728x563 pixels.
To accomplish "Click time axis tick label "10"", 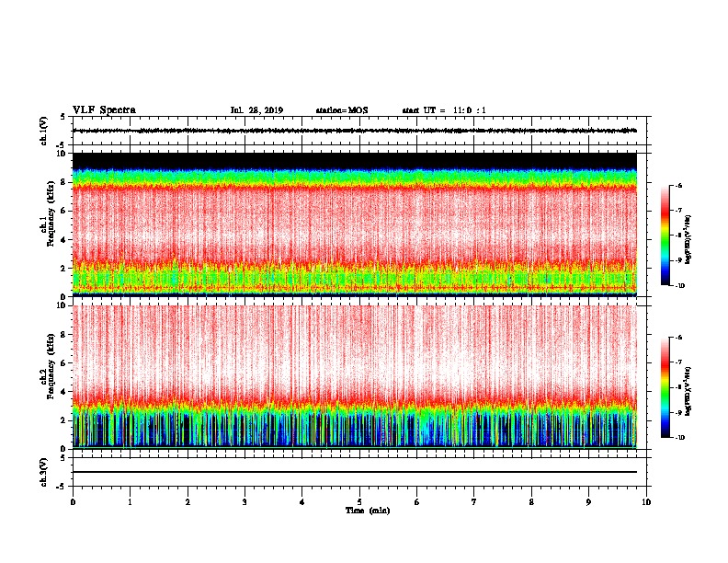I will click(x=646, y=502).
